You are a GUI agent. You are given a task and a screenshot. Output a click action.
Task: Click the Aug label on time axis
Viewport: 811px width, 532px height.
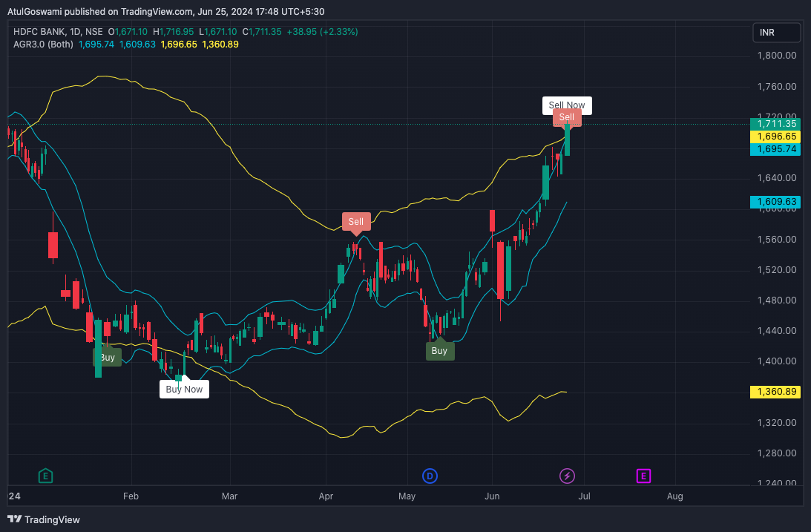click(675, 496)
